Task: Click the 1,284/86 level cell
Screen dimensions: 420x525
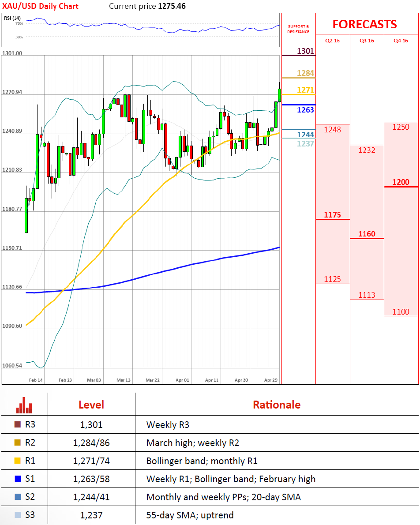Action: coord(91,442)
